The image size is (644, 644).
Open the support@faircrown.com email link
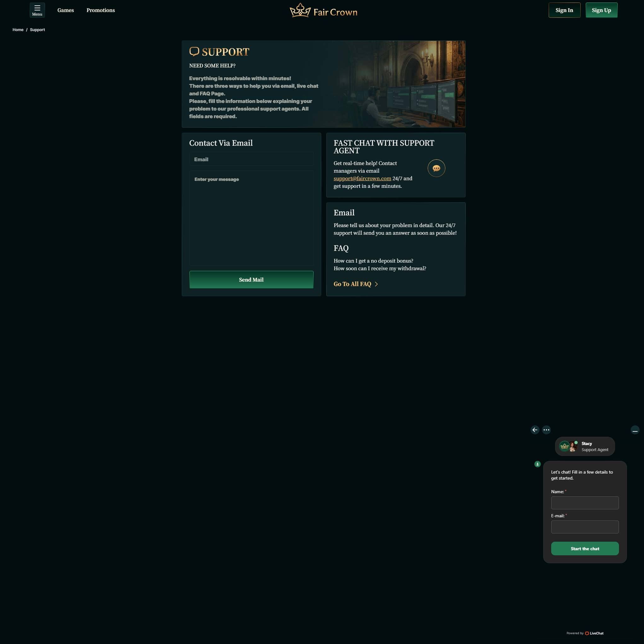coord(362,178)
